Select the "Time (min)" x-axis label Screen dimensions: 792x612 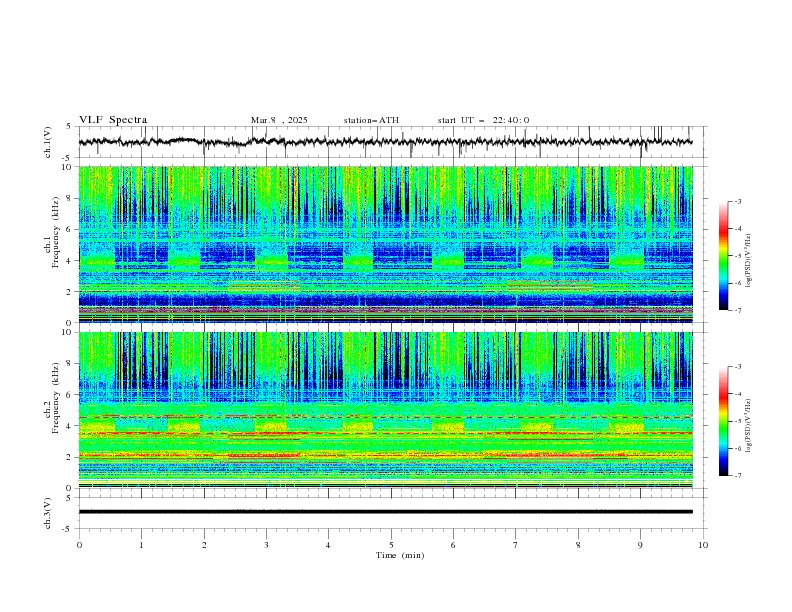tap(400, 555)
